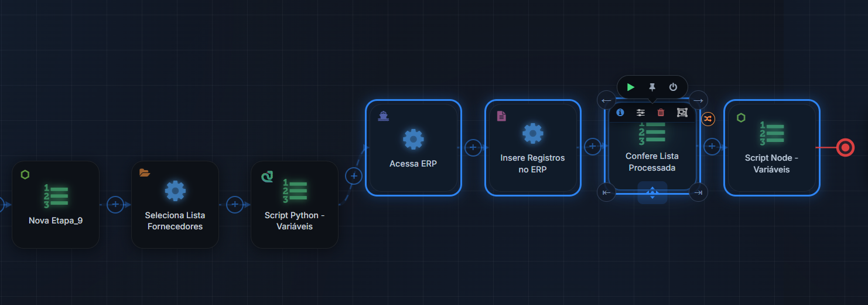Image resolution: width=868 pixels, height=305 pixels.
Task: Click the orange shuffle icon beside node
Action: [708, 119]
